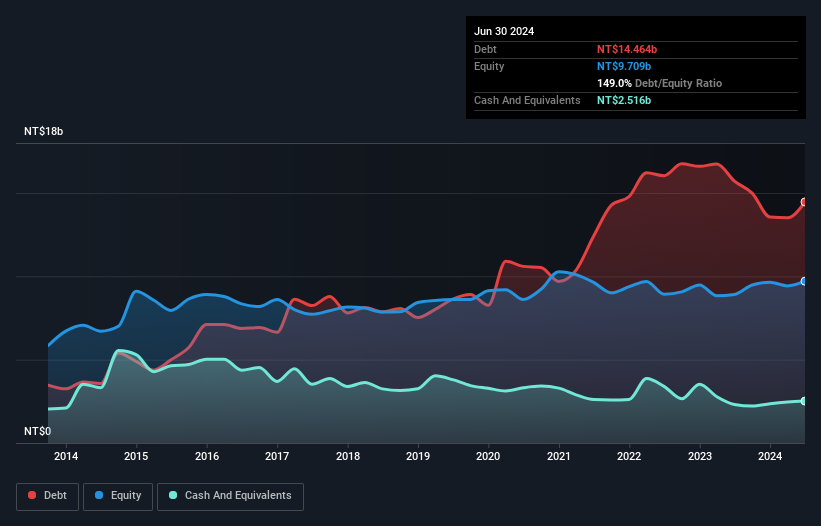Click the red Debt legend dot

pyautogui.click(x=33, y=496)
